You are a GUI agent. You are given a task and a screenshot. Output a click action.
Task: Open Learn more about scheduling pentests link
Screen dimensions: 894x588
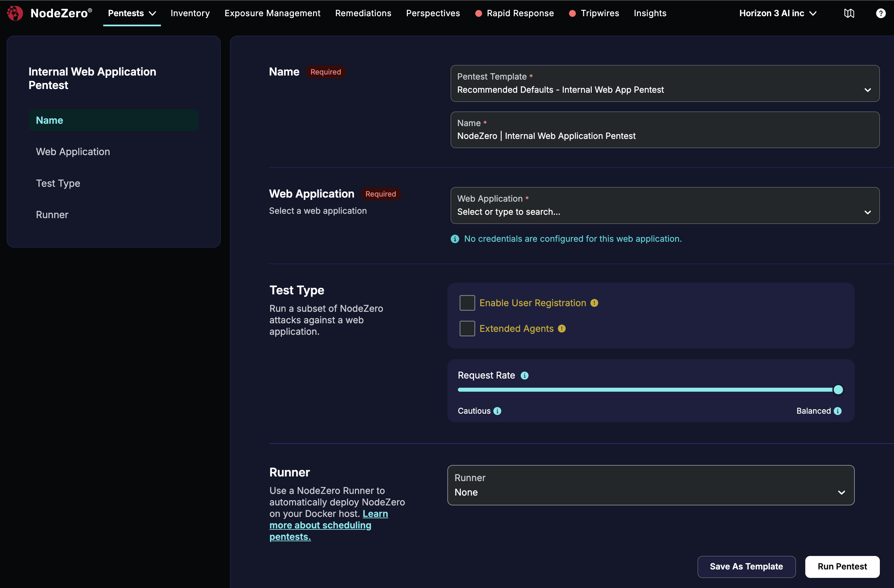point(328,525)
